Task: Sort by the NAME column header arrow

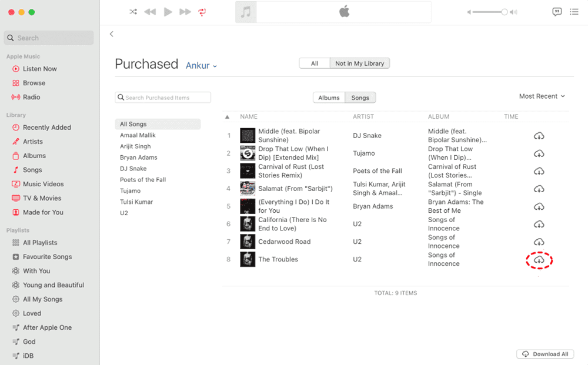Action: tap(228, 116)
